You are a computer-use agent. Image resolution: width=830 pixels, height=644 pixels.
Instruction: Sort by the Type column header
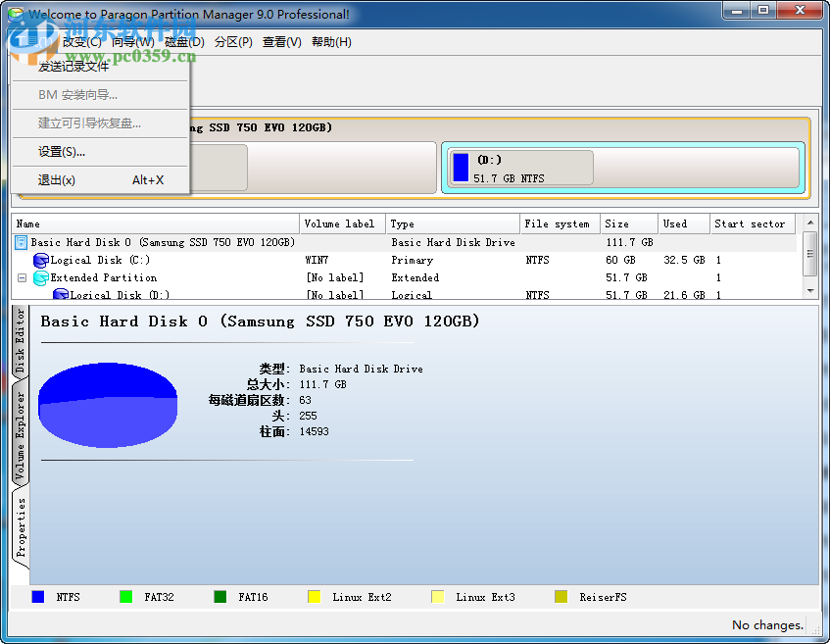(x=453, y=224)
